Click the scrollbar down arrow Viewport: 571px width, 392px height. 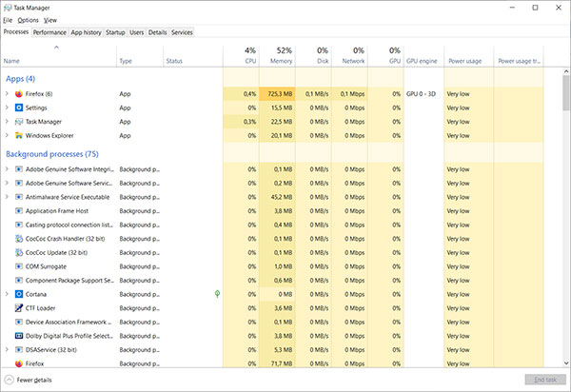coord(566,363)
